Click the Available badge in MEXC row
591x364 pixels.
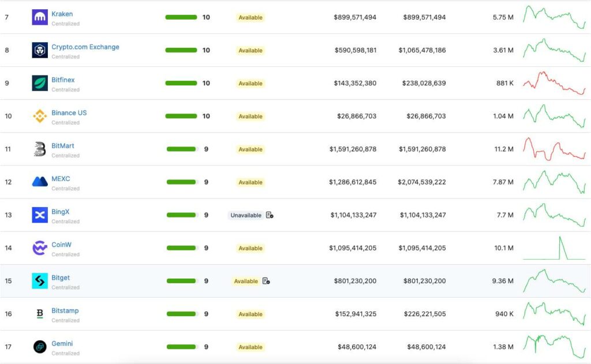pos(250,182)
